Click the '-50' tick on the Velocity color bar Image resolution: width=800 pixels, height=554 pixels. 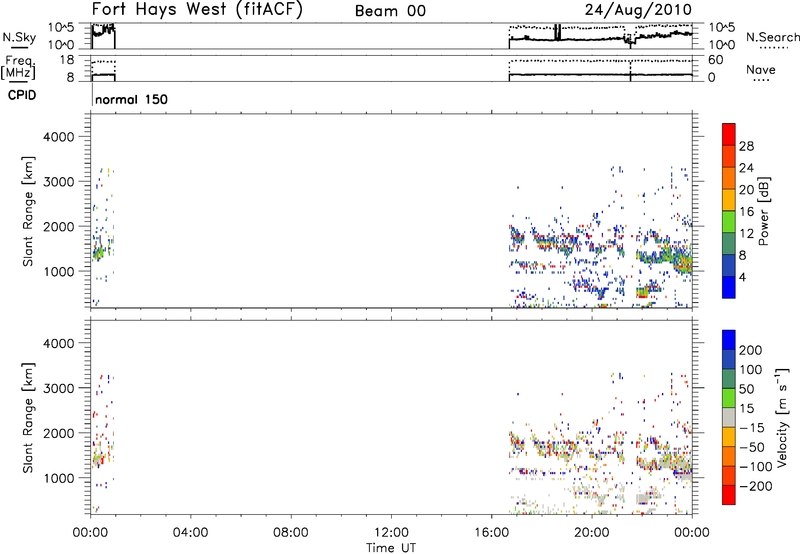751,447
